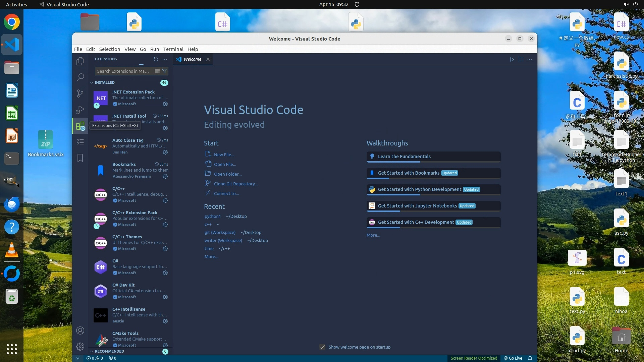Expand the RECOMMENDED extensions section
This screenshot has width=644, height=362.
pyautogui.click(x=109, y=351)
